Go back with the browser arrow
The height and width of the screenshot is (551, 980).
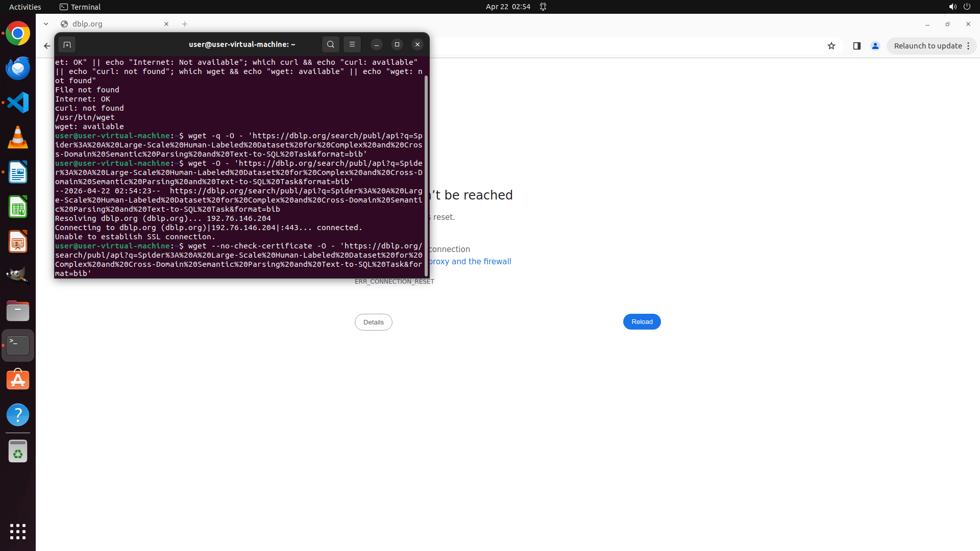47,46
